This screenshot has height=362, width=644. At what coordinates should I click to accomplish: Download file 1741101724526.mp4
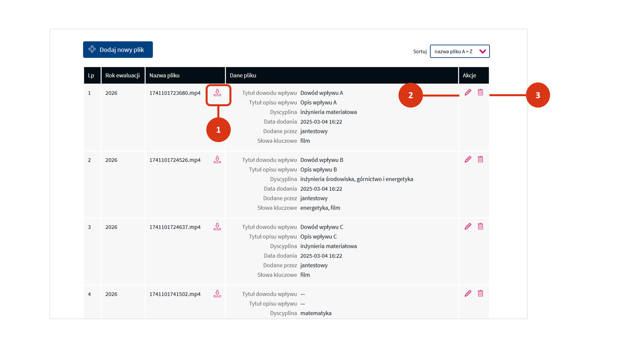coord(217,160)
